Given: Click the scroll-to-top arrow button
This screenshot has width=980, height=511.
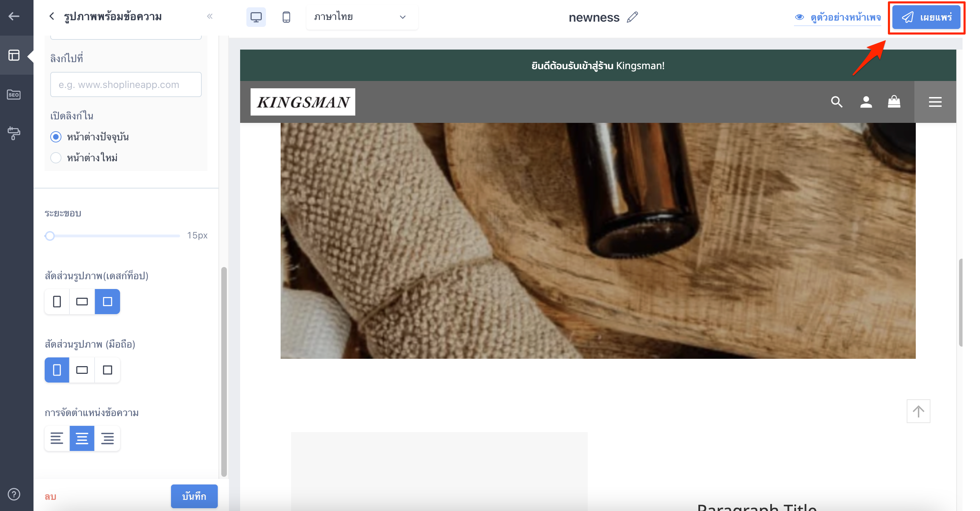Looking at the screenshot, I should click(918, 411).
